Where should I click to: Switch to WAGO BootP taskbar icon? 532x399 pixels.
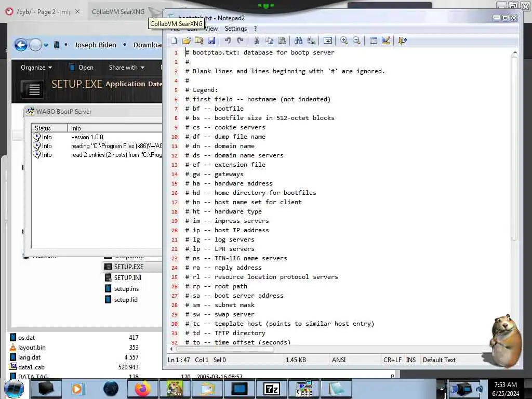(x=304, y=389)
